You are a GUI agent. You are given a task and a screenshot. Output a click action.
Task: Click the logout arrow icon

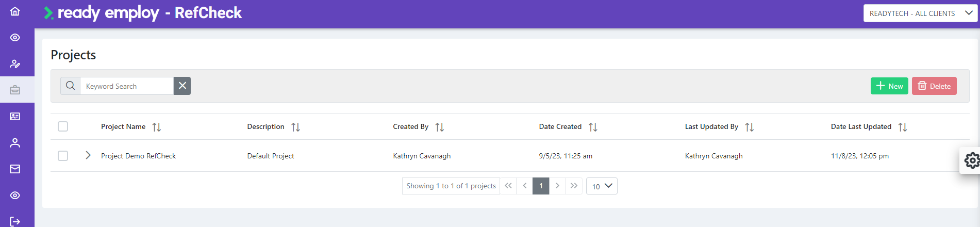(15, 221)
